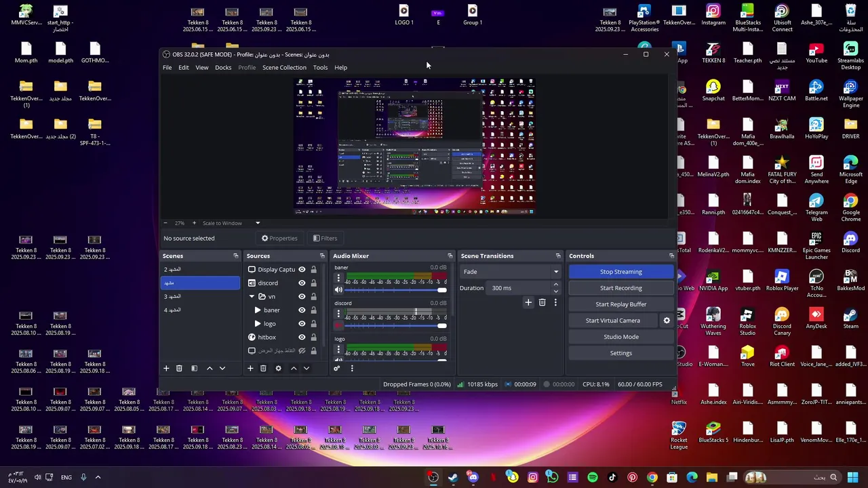Screen dimensions: 868x488
Task: Move source down in Sources panel
Action: point(306,368)
